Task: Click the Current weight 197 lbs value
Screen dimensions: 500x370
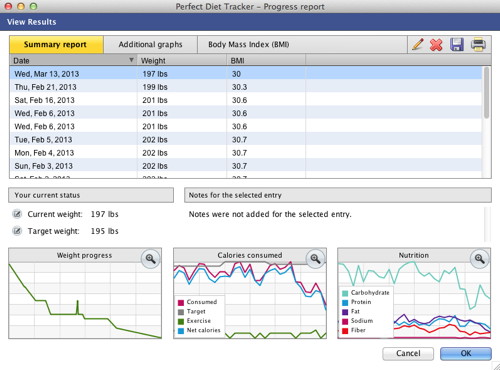Action: pos(104,214)
